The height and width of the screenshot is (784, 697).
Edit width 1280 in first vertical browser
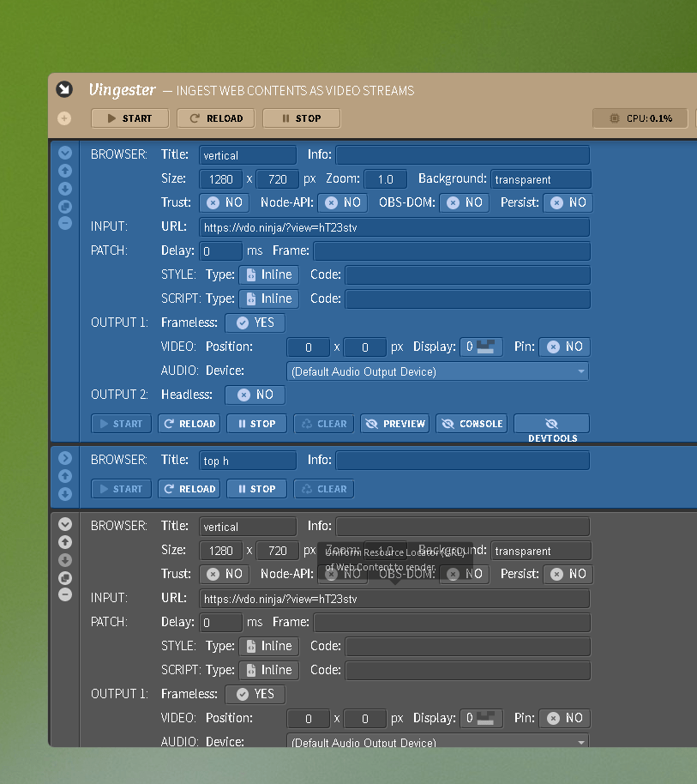[x=221, y=179]
